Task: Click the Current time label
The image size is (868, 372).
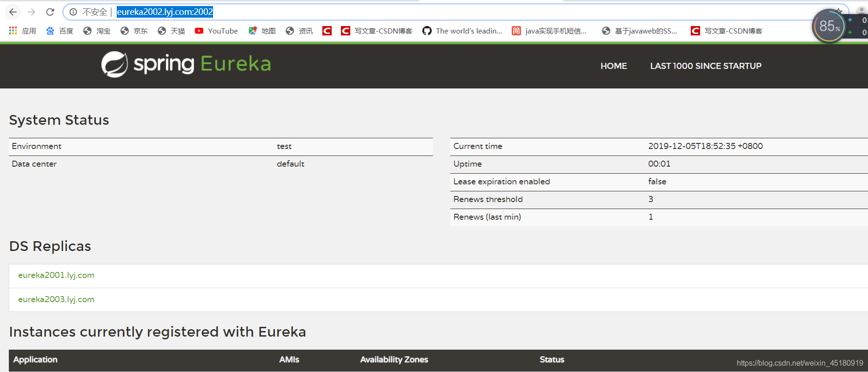Action: point(478,146)
